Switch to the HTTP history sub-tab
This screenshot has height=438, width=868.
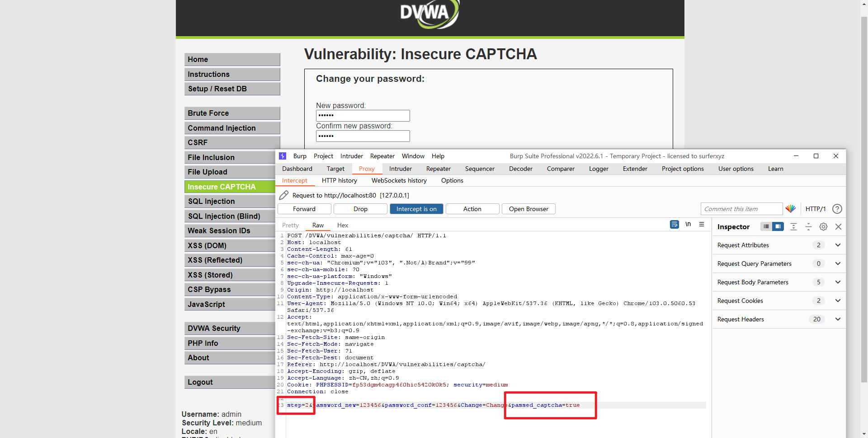click(x=340, y=180)
